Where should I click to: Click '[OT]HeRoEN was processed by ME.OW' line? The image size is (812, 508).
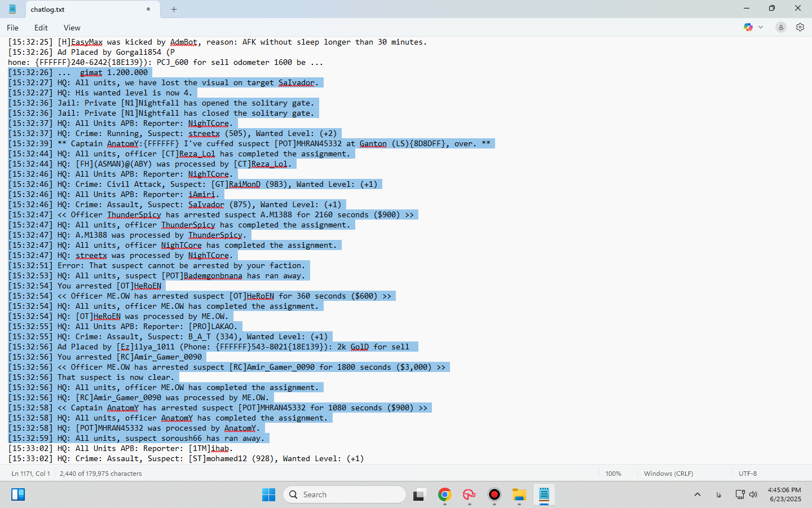tap(118, 316)
